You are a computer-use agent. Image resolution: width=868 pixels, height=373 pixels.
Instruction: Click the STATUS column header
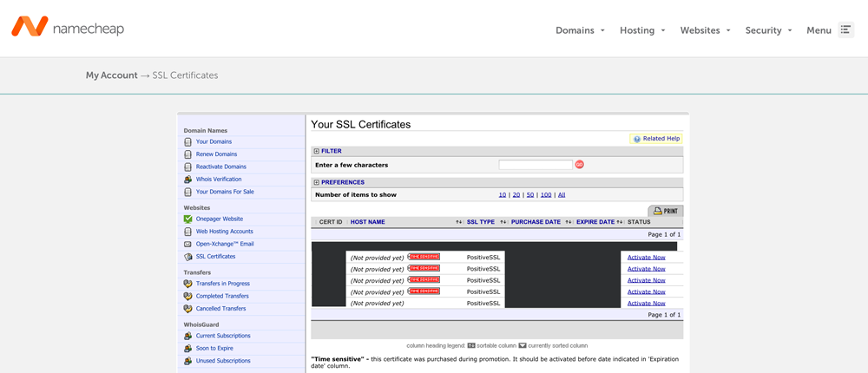coord(639,222)
